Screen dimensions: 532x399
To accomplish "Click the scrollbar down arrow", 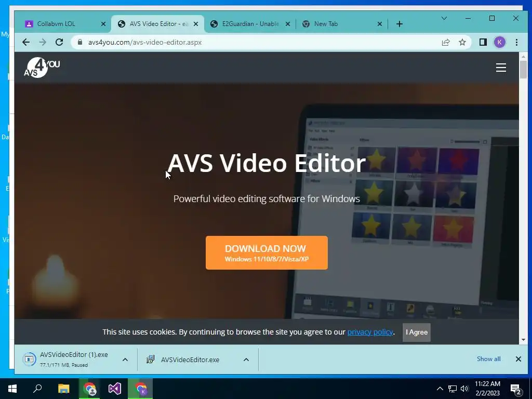I will (x=523, y=340).
